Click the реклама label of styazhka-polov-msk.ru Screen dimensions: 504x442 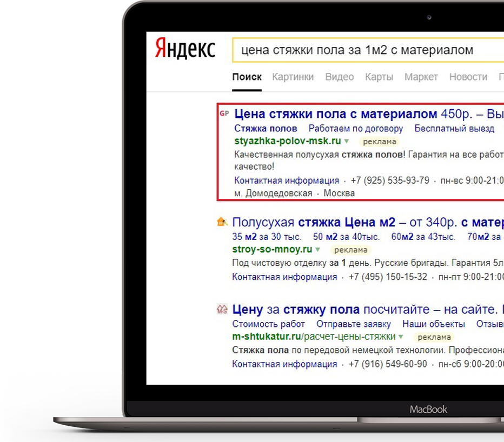pos(379,142)
